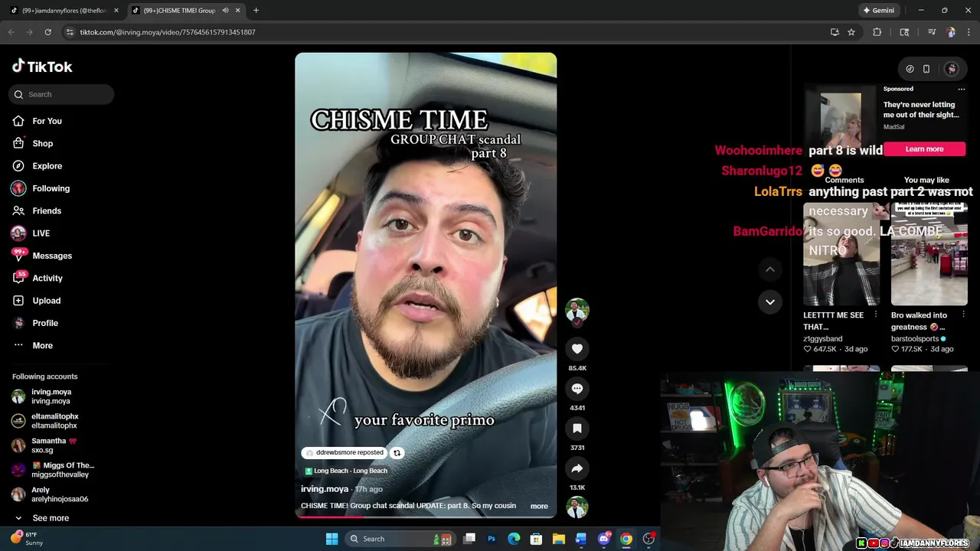Open Photoshop from taskbar
The height and width of the screenshot is (551, 980).
point(492,539)
